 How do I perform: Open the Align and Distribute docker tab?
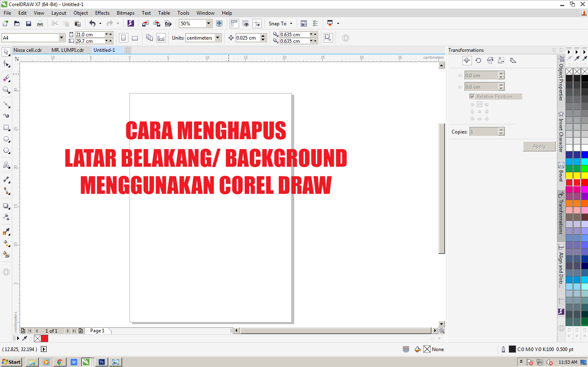561,266
